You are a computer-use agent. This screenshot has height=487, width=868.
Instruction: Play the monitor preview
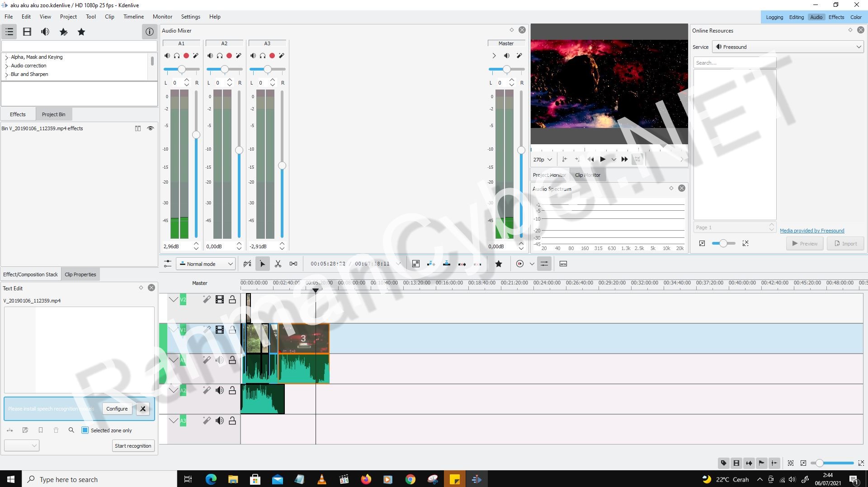pyautogui.click(x=603, y=159)
